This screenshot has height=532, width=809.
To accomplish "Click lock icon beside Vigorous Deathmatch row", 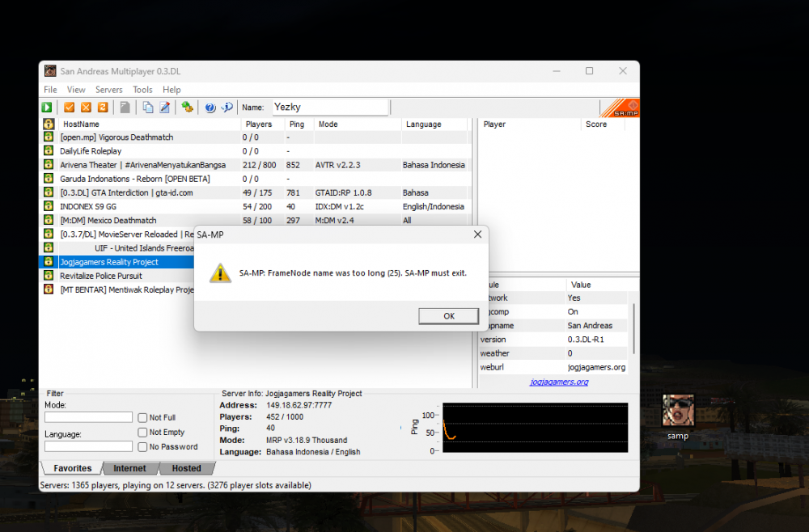I will pos(49,137).
